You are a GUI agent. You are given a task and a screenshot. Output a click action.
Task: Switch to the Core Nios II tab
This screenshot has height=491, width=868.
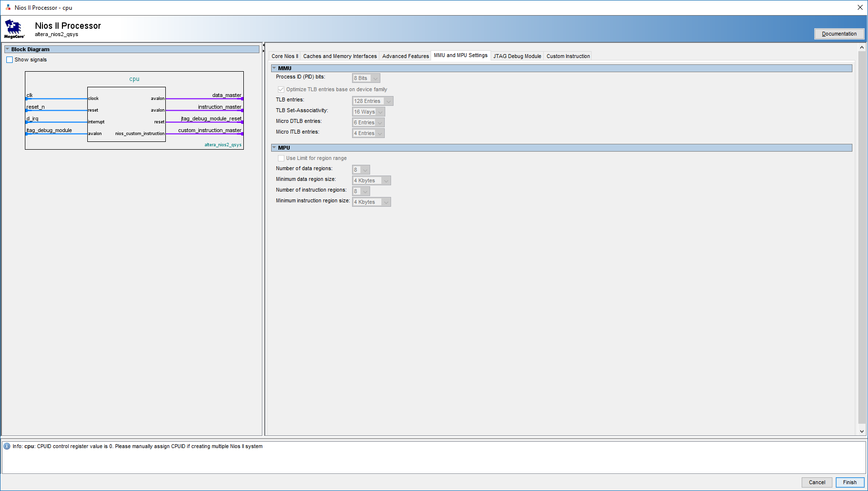284,56
